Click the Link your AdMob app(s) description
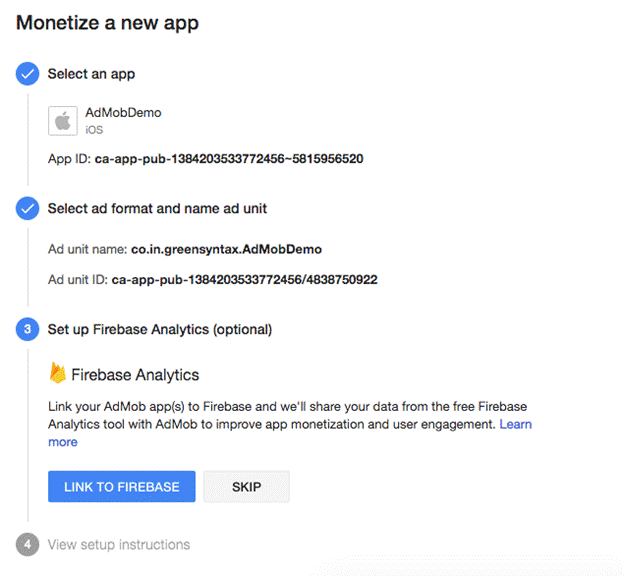Viewport: 624px width, 576px height. (290, 424)
